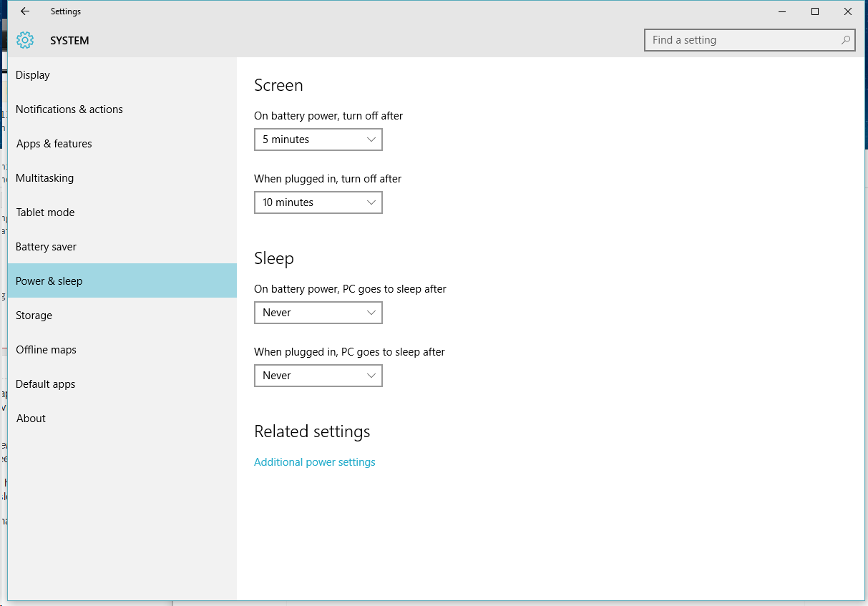Open the Display settings page
The image size is (868, 606).
click(x=33, y=74)
